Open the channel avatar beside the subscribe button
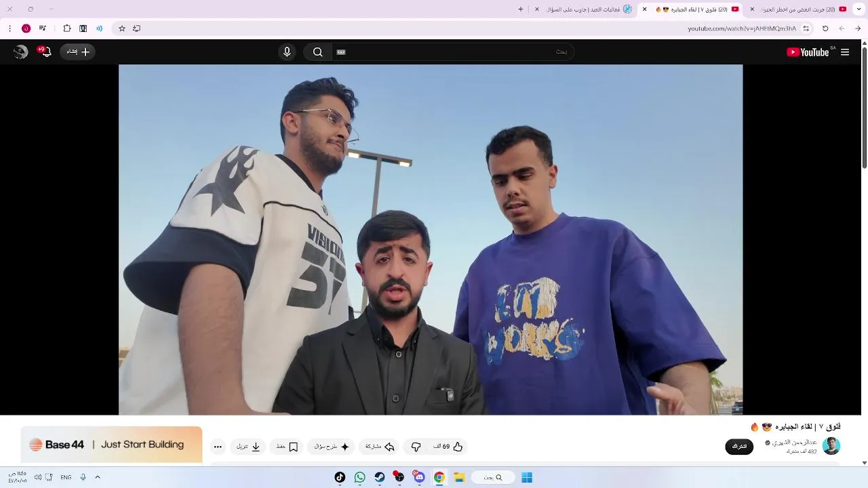 (831, 446)
